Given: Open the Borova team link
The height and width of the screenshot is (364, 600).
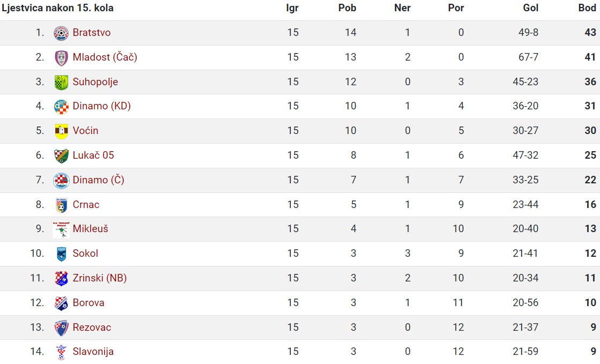Looking at the screenshot, I should click(x=89, y=303).
